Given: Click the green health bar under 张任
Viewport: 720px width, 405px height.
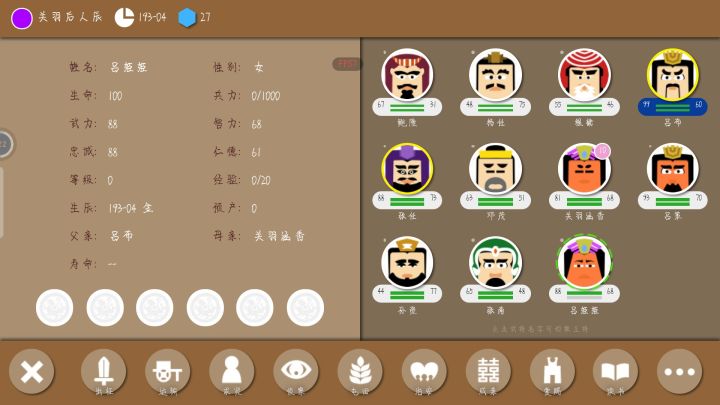Looking at the screenshot, I should [407, 201].
